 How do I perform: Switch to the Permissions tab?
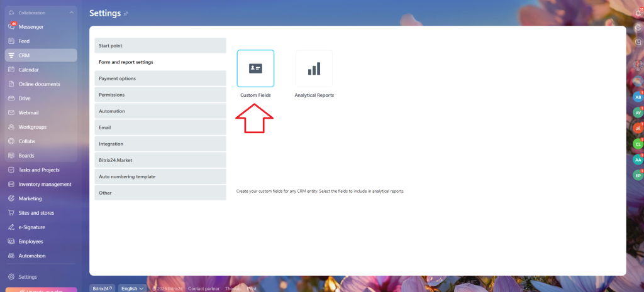(x=160, y=95)
